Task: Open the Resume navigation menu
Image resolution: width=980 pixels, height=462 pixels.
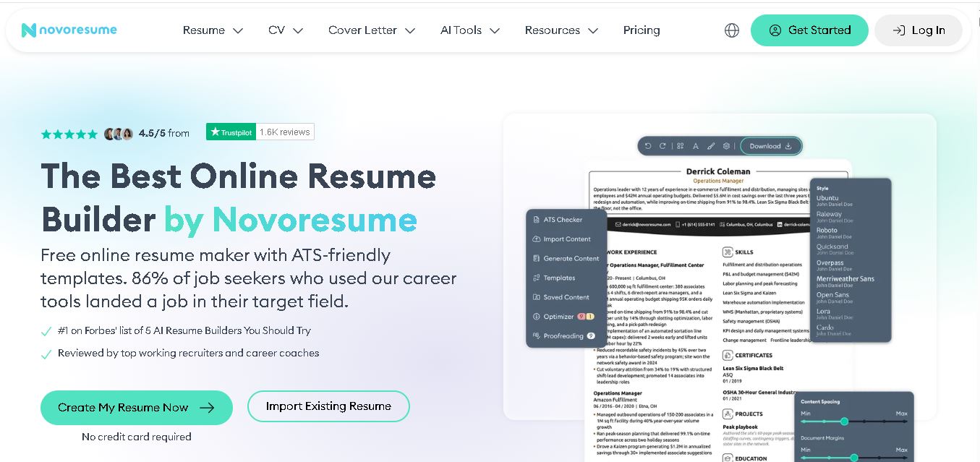Action: click(213, 30)
